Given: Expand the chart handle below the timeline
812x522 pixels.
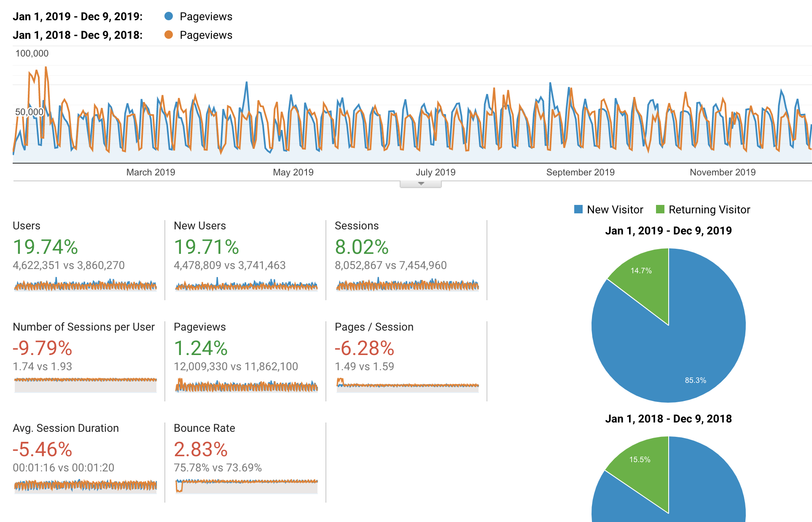Looking at the screenshot, I should pyautogui.click(x=420, y=184).
